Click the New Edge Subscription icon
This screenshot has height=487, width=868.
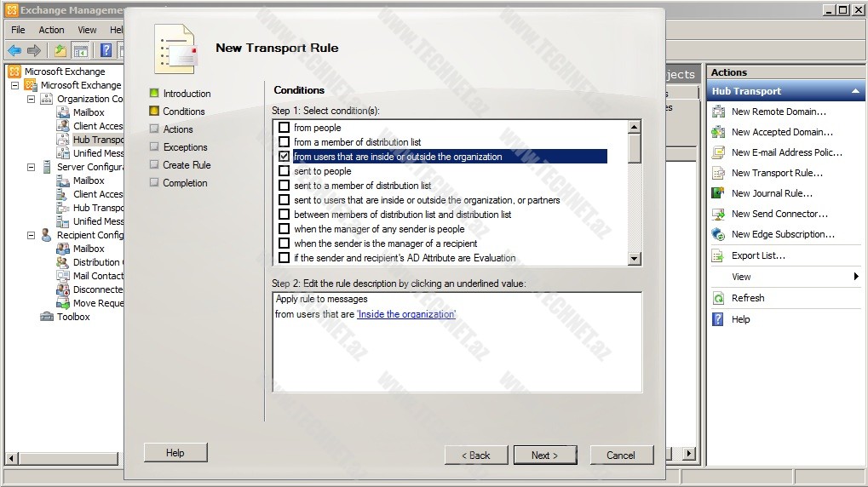(718, 234)
